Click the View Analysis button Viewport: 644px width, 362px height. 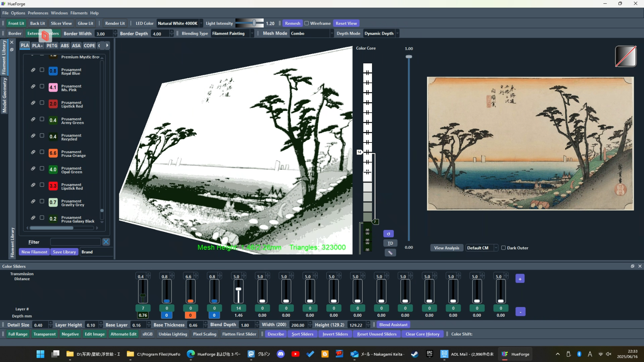point(447,248)
